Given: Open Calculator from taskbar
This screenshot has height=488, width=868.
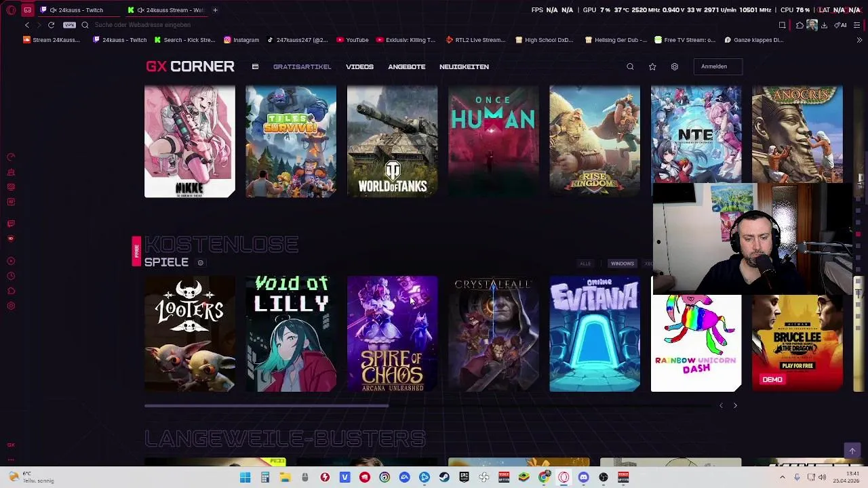Looking at the screenshot, I should point(265,477).
